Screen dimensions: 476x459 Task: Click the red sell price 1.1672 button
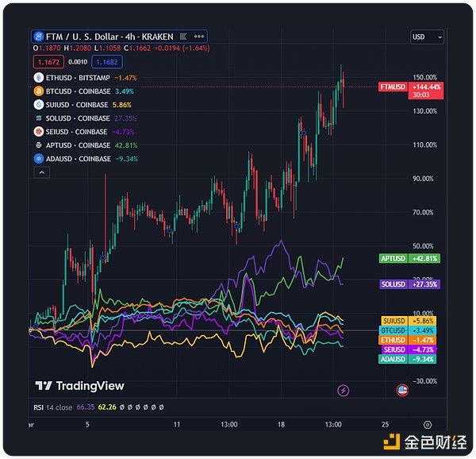pyautogui.click(x=47, y=61)
